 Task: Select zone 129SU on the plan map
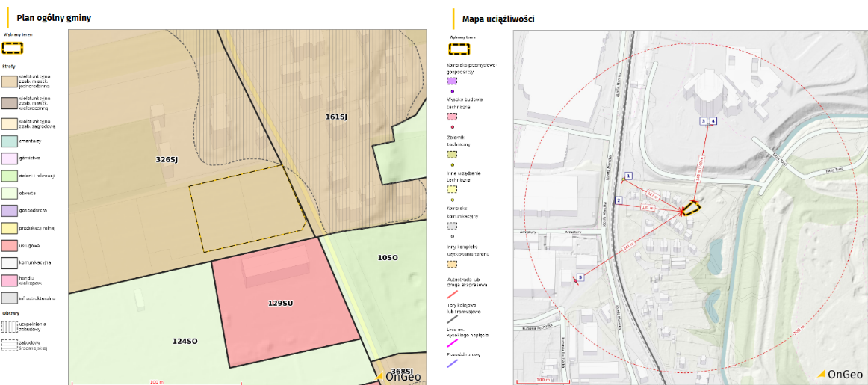[282, 303]
